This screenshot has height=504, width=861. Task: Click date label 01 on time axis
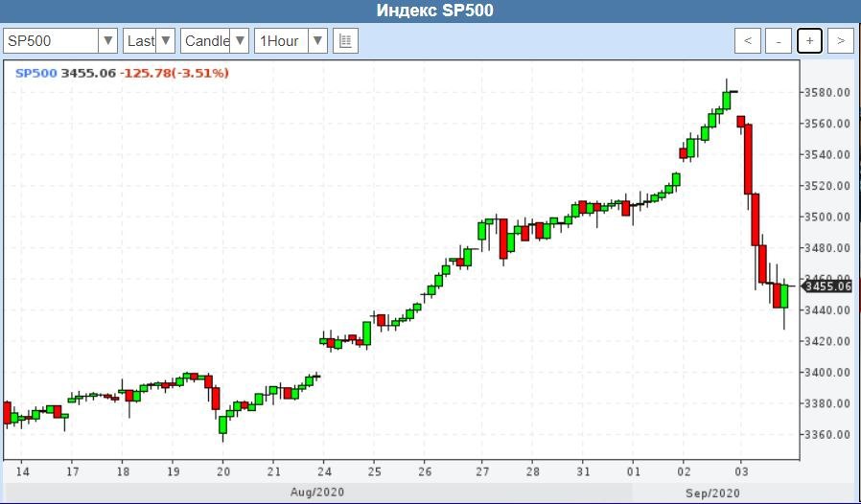click(x=633, y=471)
